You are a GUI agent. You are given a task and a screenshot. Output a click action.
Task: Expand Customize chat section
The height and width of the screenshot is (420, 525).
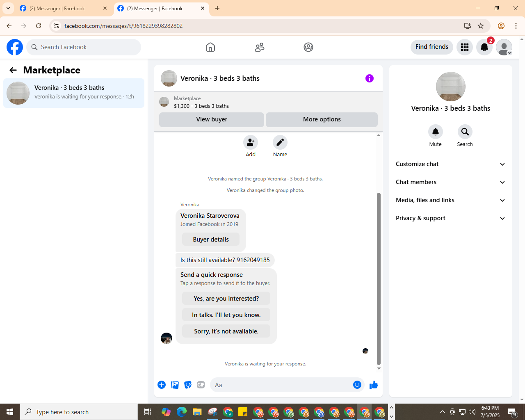451,164
